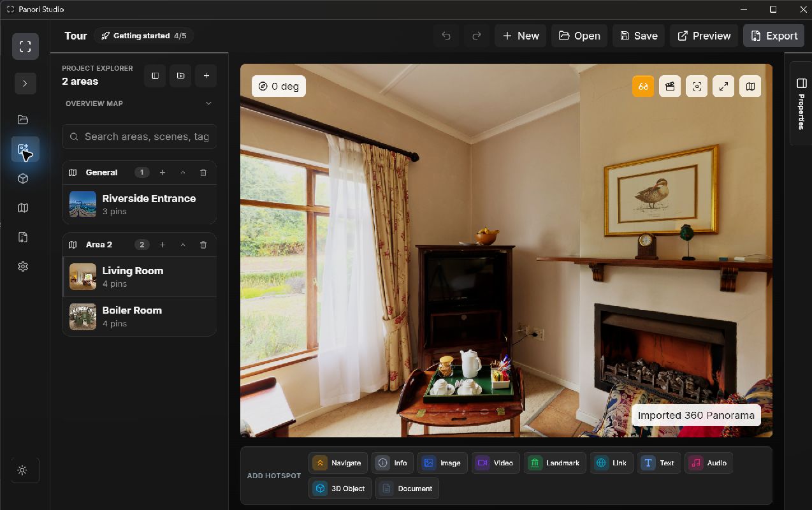Open the 3D cube icon in sidebar
The image size is (812, 510).
click(x=23, y=178)
